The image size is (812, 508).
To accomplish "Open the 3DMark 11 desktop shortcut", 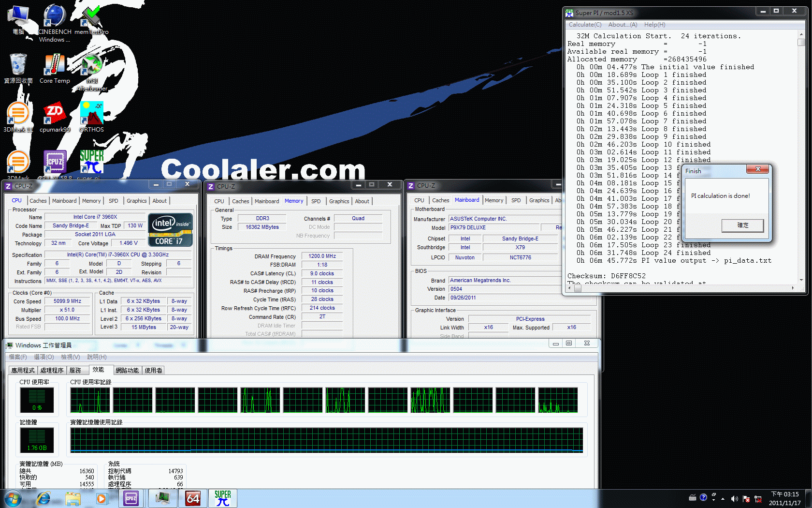I will point(18,117).
